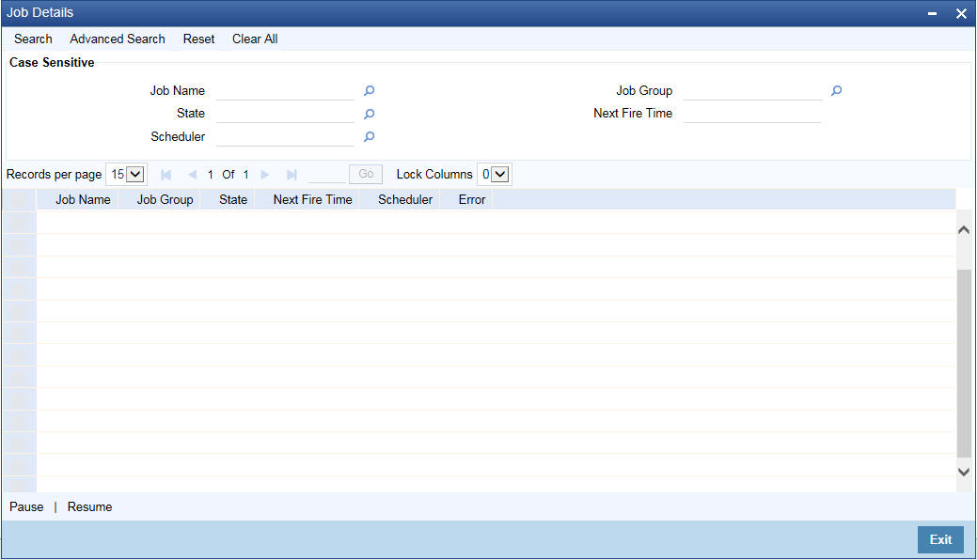Click the Go button
Viewport: 977px width, 560px height.
pyautogui.click(x=366, y=175)
